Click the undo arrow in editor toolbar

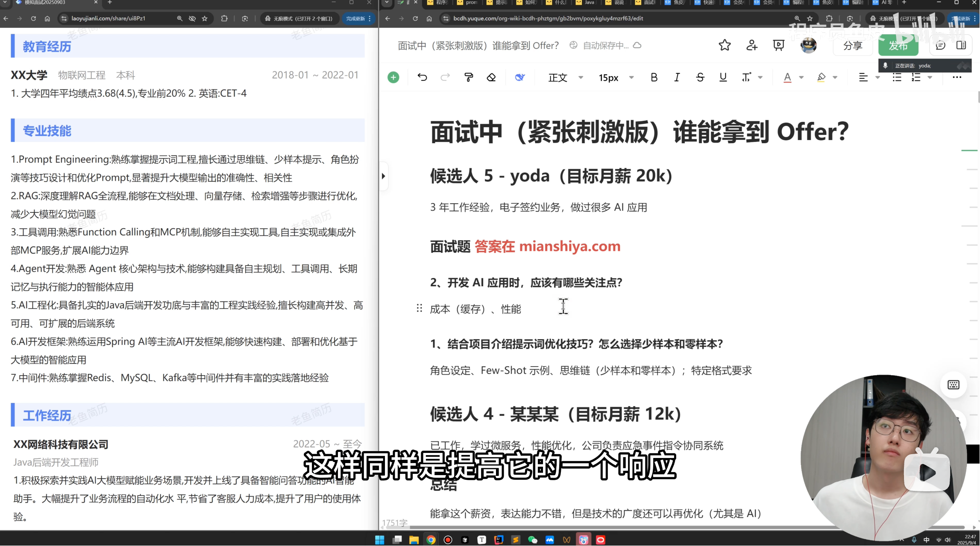pyautogui.click(x=422, y=77)
